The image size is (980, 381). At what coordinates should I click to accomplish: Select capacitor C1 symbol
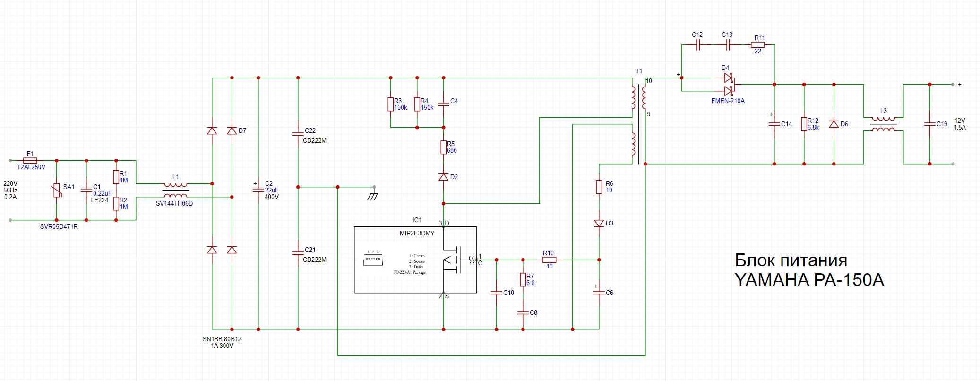[x=86, y=190]
